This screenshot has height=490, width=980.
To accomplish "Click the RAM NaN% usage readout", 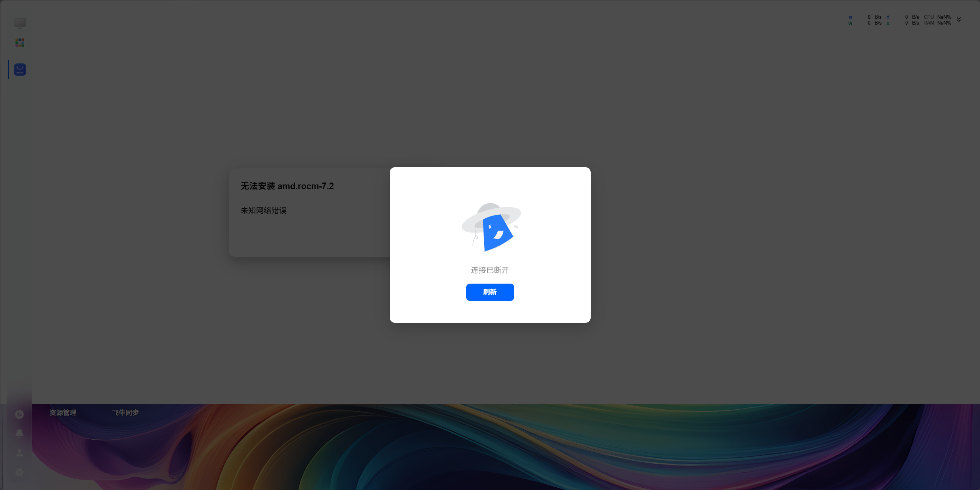I will tap(937, 23).
